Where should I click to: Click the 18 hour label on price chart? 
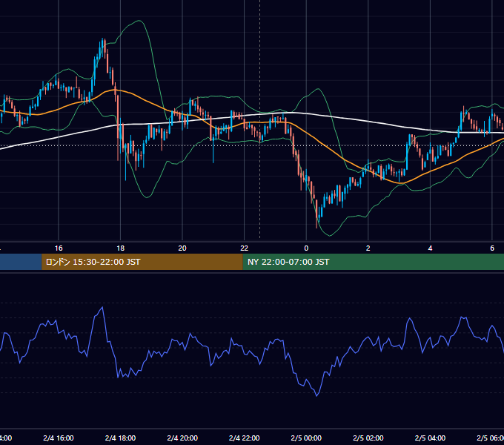(x=121, y=248)
